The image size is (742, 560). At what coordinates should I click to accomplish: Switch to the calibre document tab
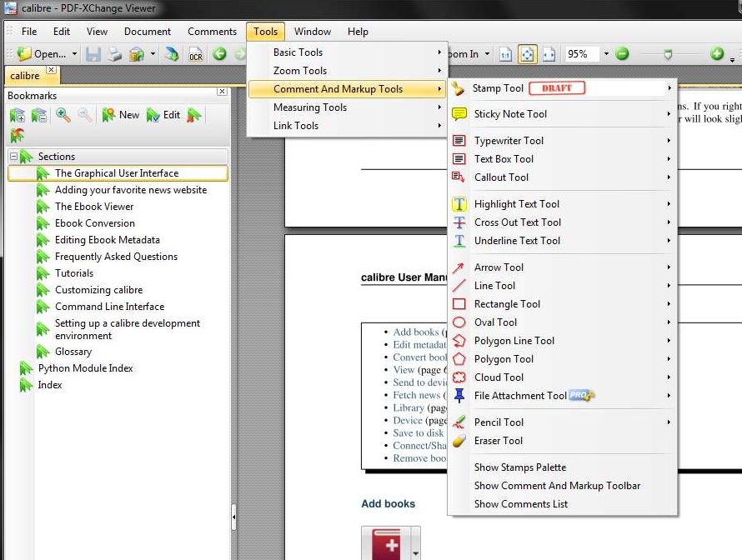pos(25,76)
